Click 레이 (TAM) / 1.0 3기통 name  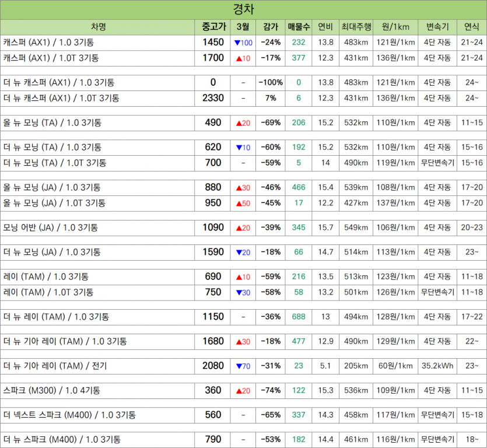coord(45,276)
